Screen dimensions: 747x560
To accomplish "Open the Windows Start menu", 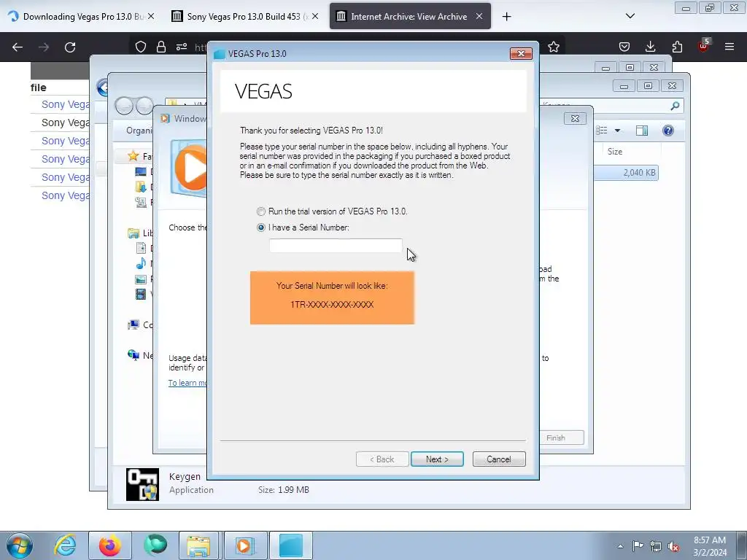I will [20, 545].
